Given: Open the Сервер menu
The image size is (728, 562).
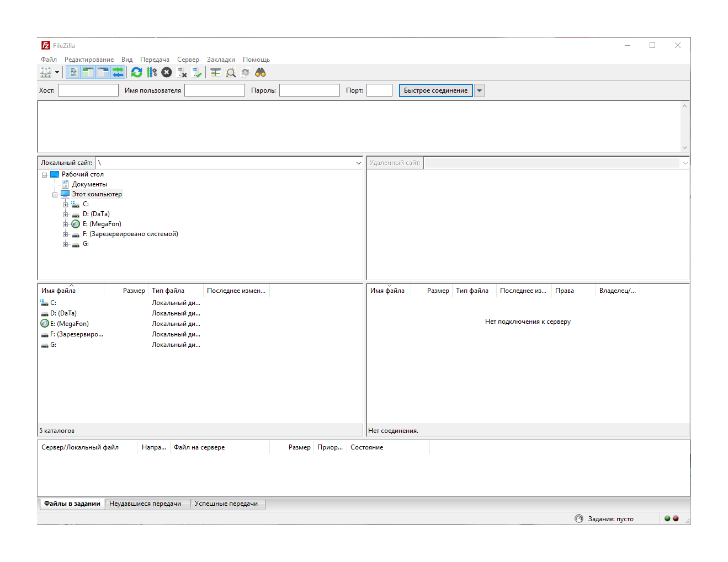Looking at the screenshot, I should pos(188,60).
